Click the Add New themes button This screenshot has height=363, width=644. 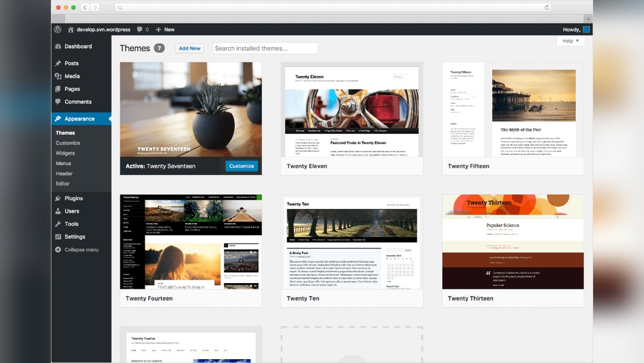pos(189,48)
